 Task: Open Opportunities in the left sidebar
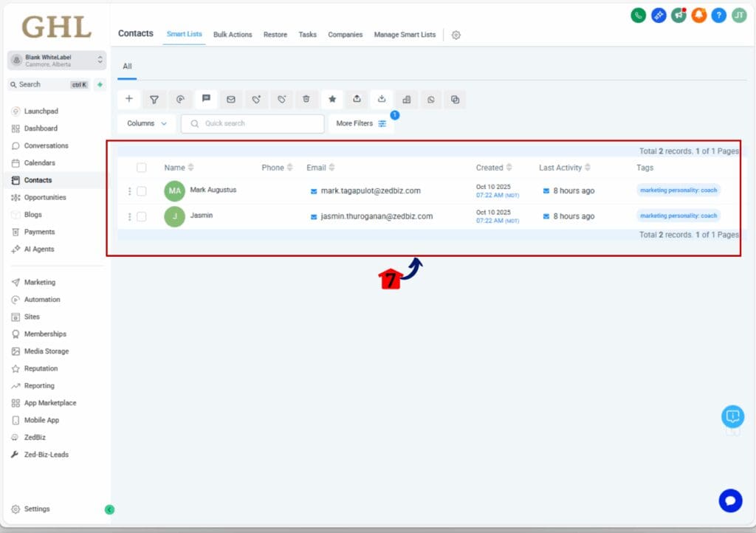pos(45,197)
